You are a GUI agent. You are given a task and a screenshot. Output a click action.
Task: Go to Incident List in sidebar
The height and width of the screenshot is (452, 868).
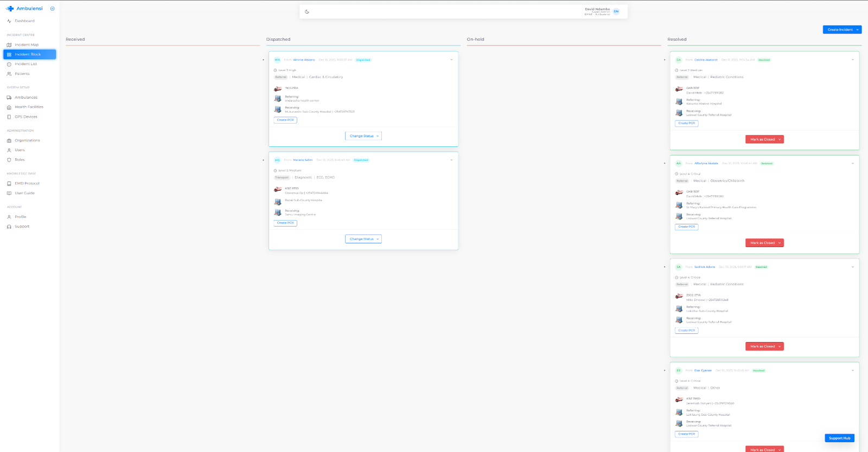pos(25,64)
